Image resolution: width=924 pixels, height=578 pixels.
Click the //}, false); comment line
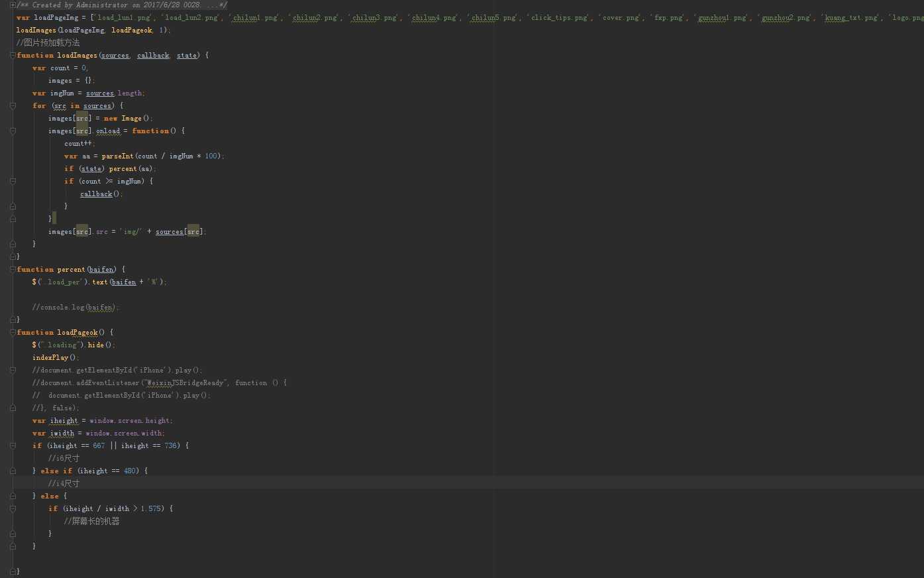click(56, 408)
